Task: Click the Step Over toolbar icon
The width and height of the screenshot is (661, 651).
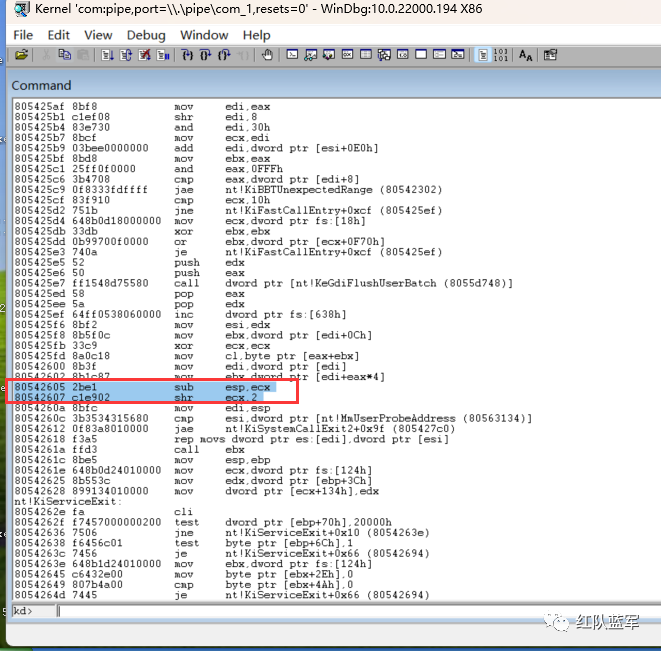Action: (206, 55)
